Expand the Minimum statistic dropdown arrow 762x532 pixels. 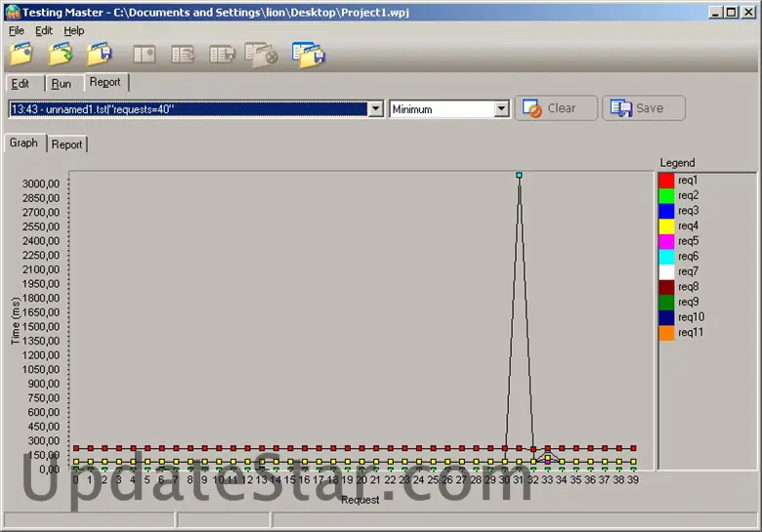click(501, 109)
